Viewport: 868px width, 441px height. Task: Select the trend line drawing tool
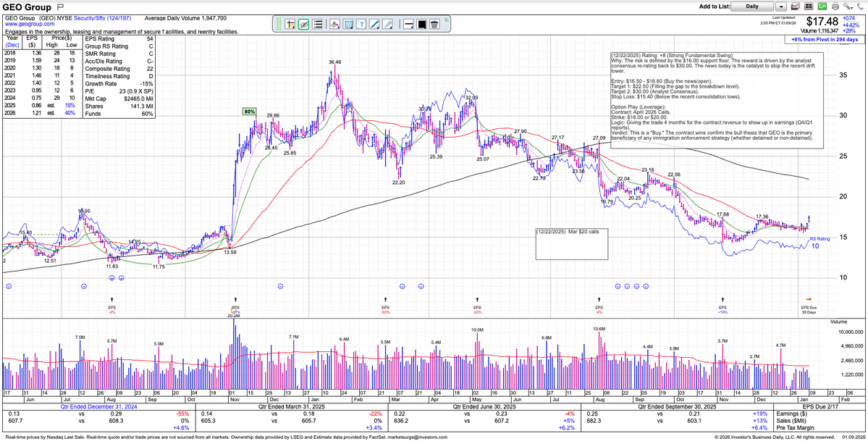375,25
